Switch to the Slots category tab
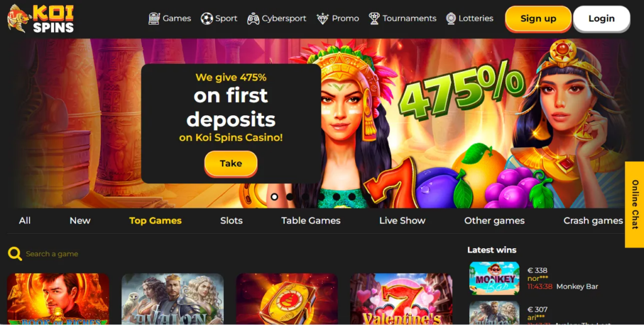The width and height of the screenshot is (644, 325). pyautogui.click(x=231, y=220)
